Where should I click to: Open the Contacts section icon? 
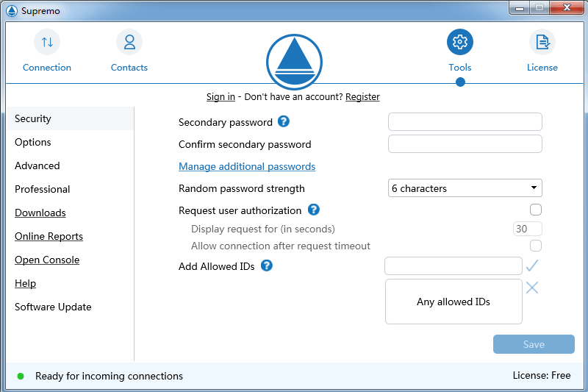[x=129, y=42]
